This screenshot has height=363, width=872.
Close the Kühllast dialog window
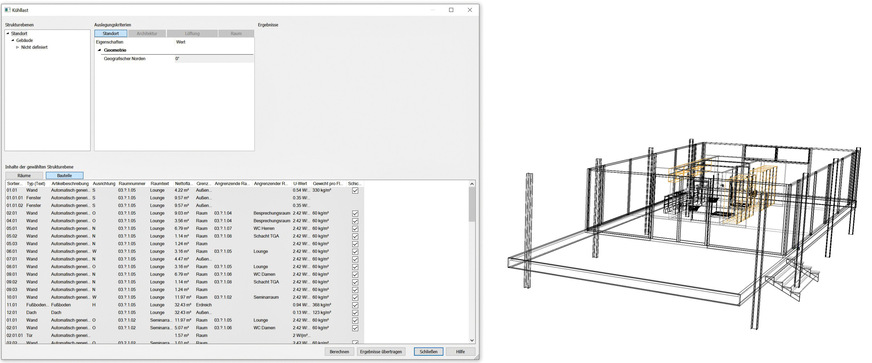pyautogui.click(x=470, y=9)
